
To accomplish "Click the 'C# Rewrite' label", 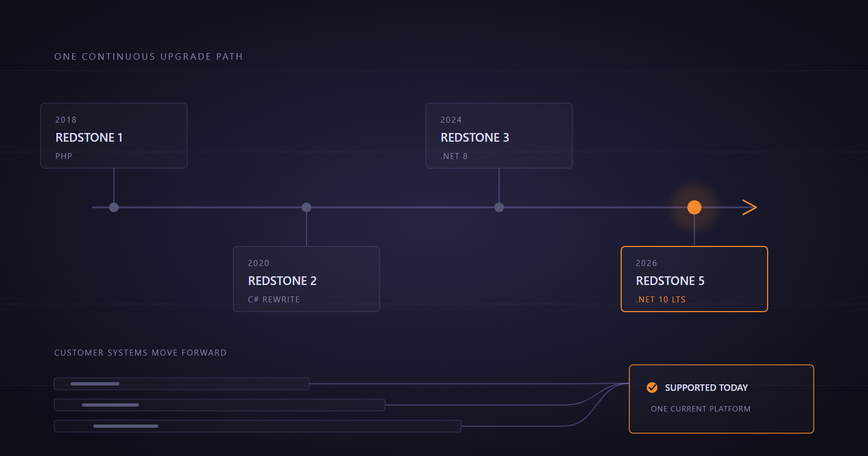I will [274, 300].
